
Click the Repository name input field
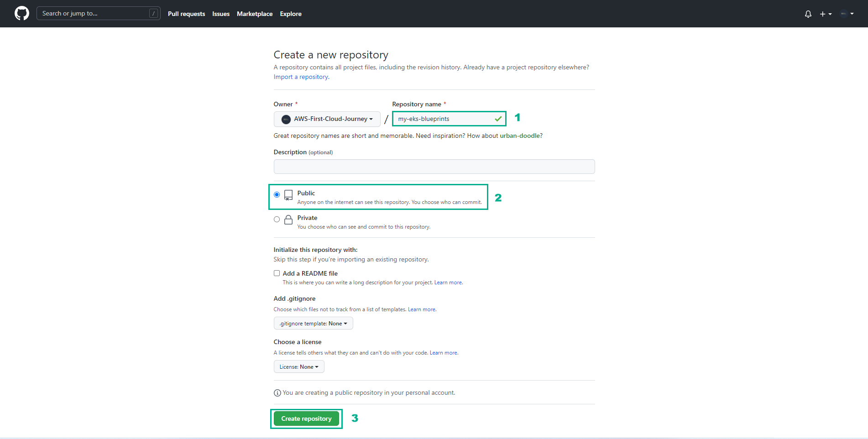tap(449, 119)
